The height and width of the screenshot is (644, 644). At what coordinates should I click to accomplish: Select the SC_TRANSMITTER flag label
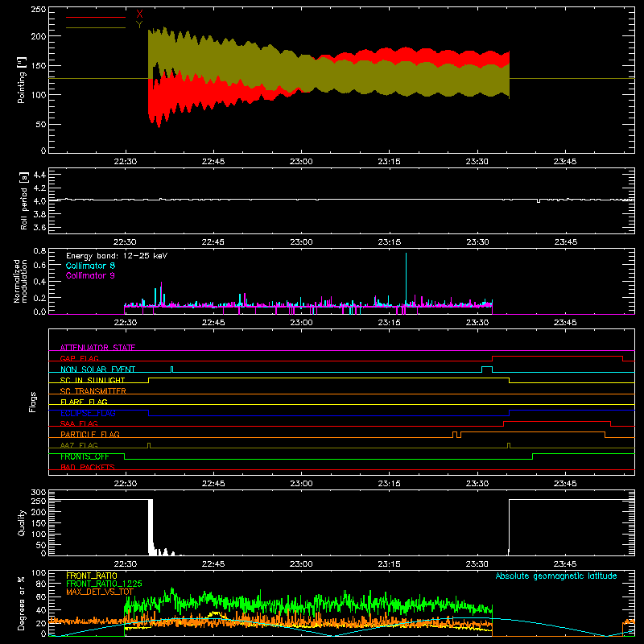(x=93, y=390)
